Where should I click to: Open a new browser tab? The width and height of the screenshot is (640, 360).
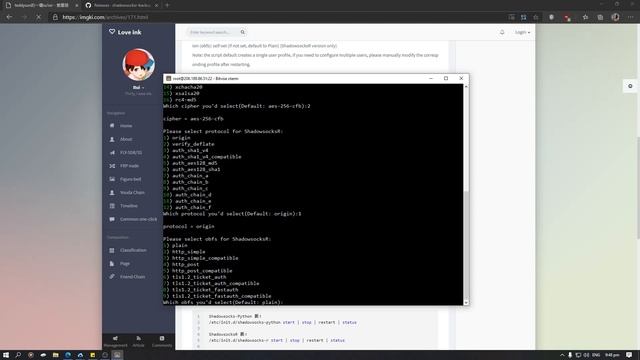coord(167,5)
